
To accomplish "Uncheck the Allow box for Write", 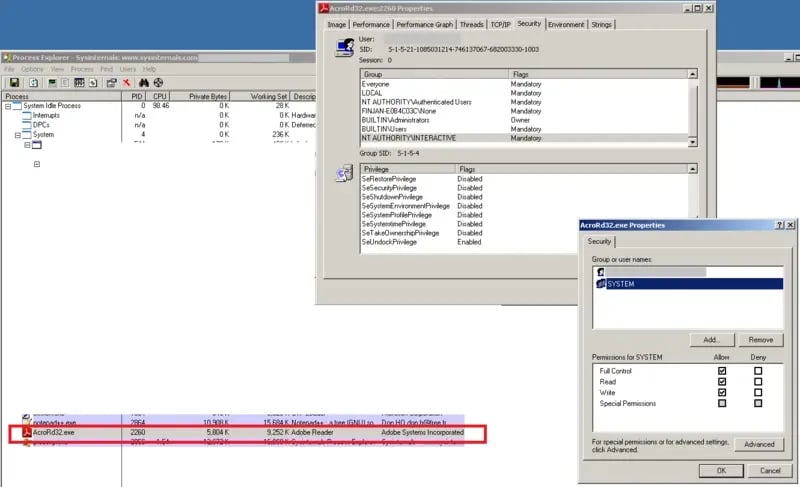I will 721,392.
